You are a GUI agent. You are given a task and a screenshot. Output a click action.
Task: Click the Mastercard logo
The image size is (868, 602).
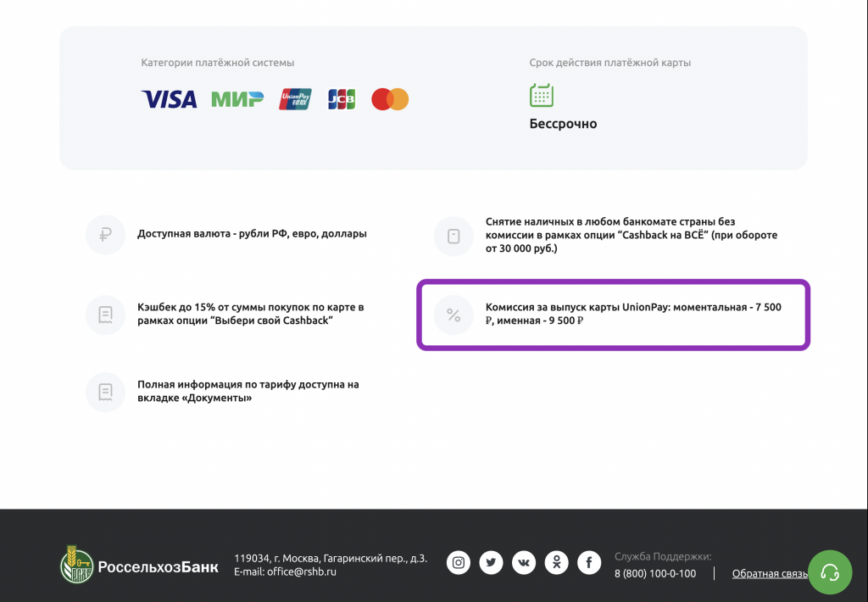[x=390, y=99]
